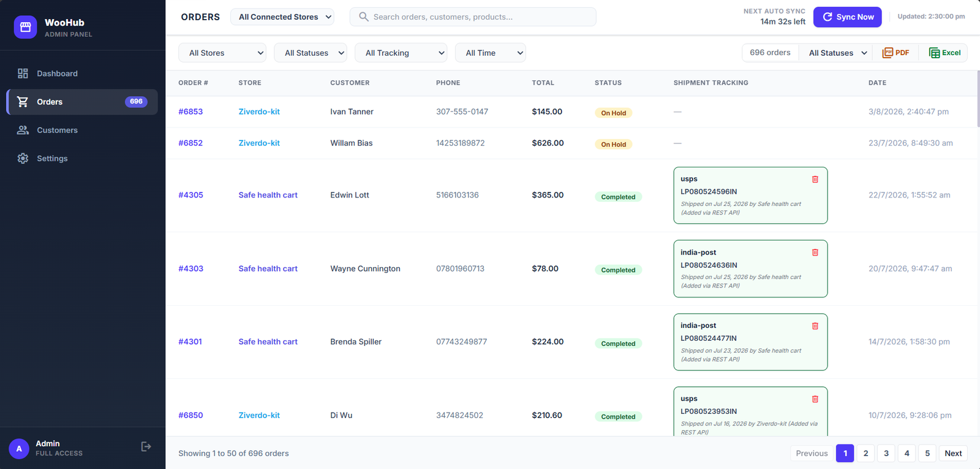Click the 696 orders badge in sidebar
The width and height of the screenshot is (980, 469).
tap(136, 102)
